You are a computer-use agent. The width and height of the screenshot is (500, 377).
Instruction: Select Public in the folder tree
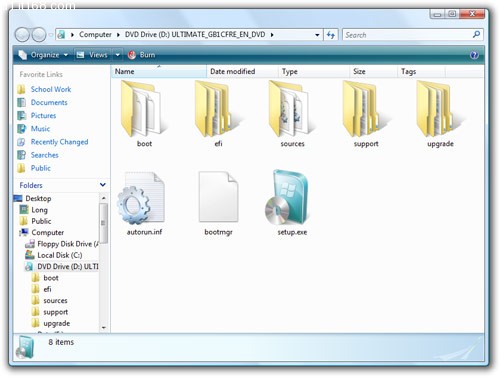pyautogui.click(x=41, y=221)
